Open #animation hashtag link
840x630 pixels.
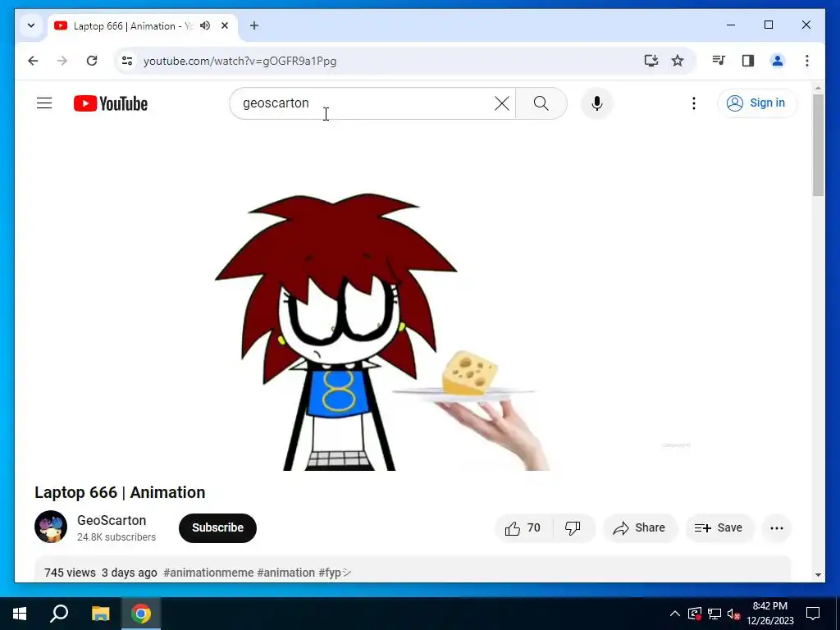[286, 573]
